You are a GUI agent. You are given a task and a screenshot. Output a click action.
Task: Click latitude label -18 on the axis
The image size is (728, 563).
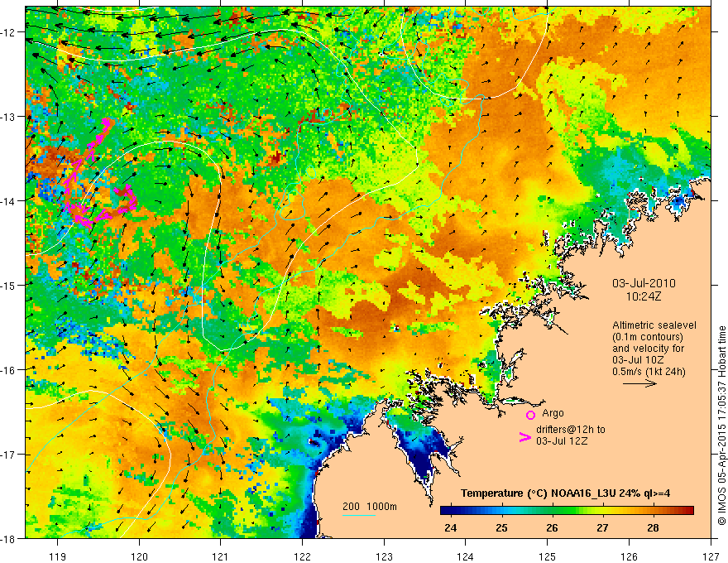tap(8, 539)
